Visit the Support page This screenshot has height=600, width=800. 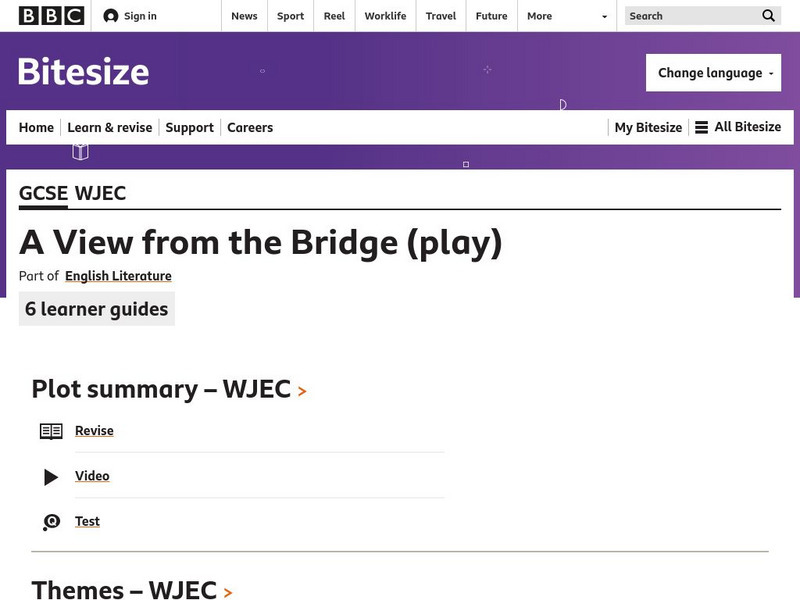pos(189,127)
